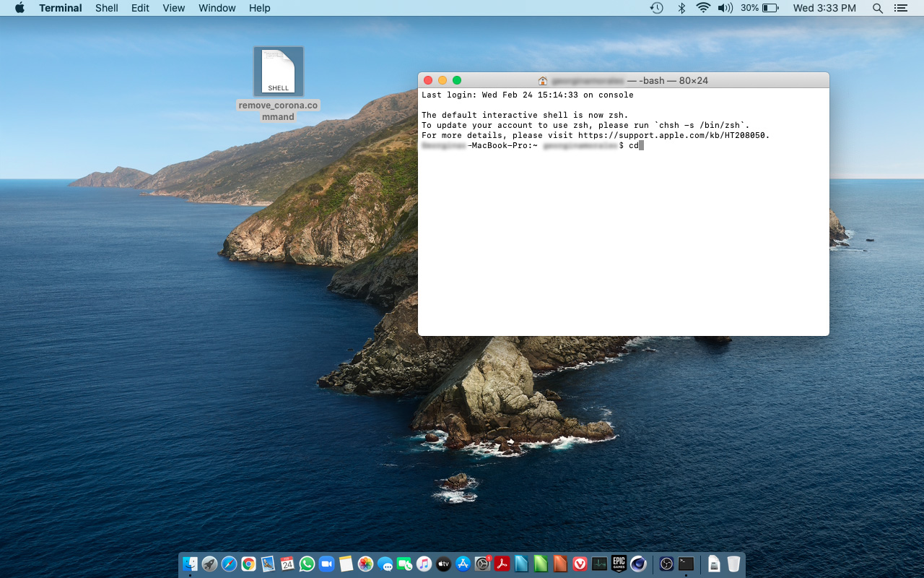Open Vivaldi browser from the Dock

[x=579, y=564]
